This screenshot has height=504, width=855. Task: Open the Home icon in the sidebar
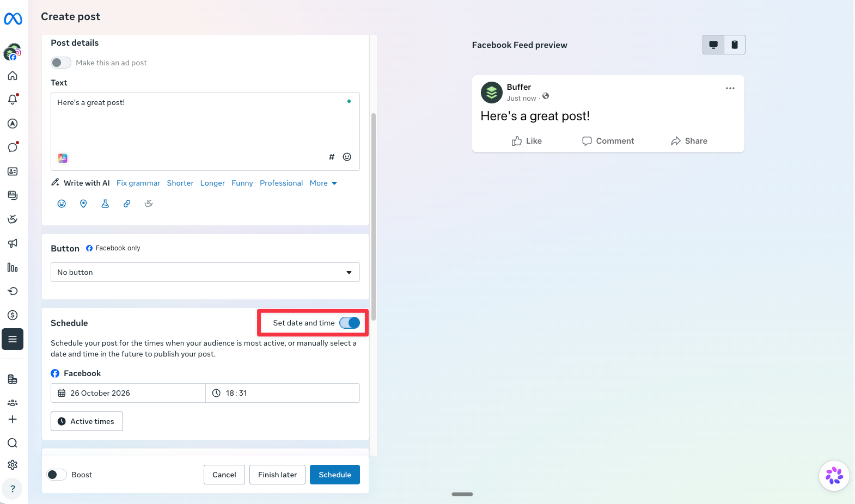(13, 76)
